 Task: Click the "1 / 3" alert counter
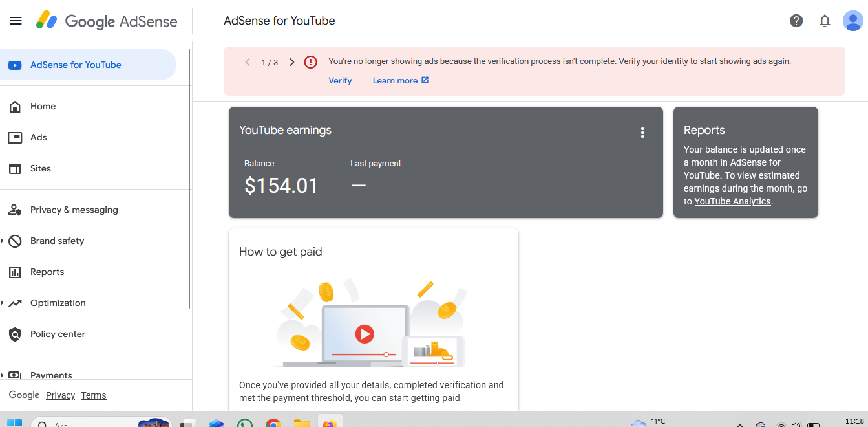tap(270, 62)
